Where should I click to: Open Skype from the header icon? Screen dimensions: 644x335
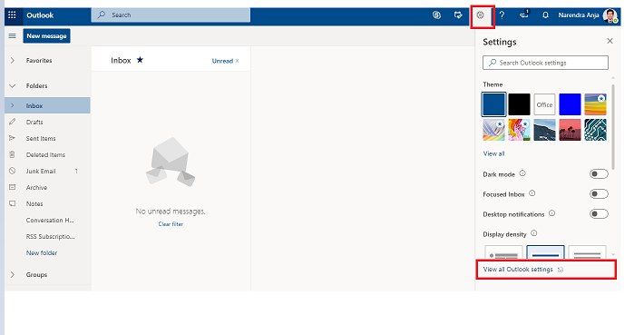(x=436, y=15)
